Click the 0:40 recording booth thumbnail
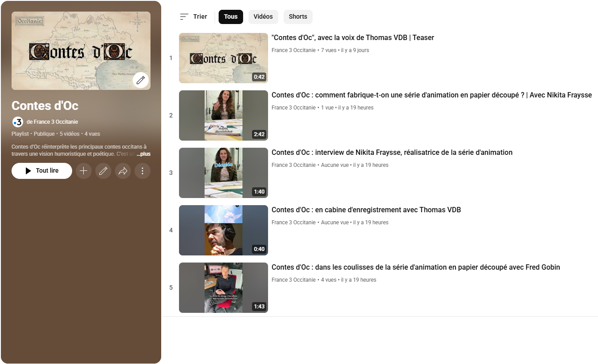 coord(224,230)
